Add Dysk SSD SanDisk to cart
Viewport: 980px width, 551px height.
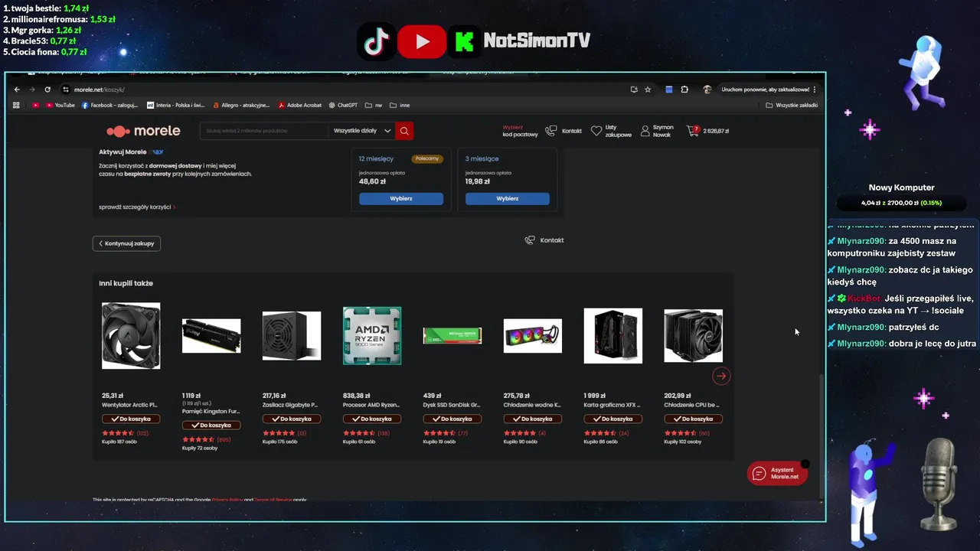click(x=452, y=419)
